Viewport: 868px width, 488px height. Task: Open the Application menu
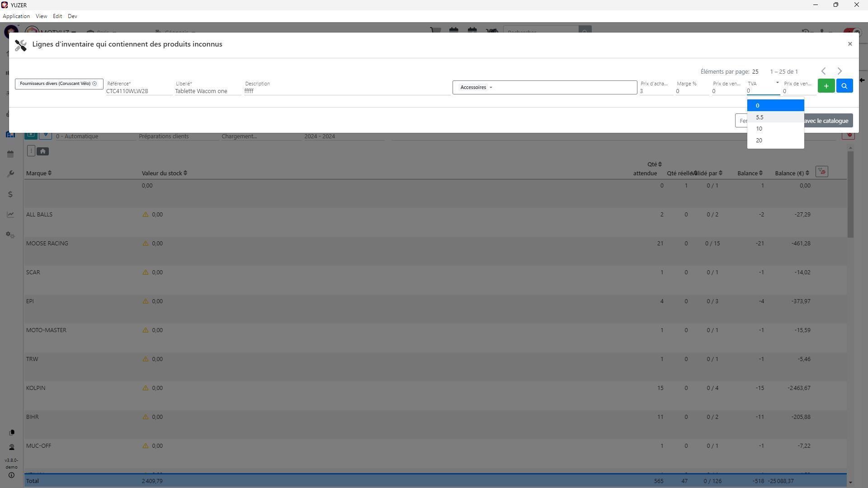(16, 16)
